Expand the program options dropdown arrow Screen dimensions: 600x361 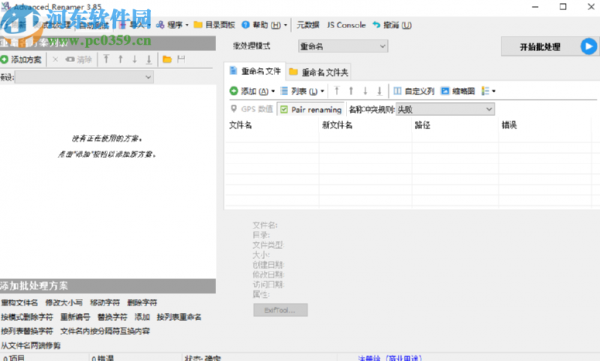tap(187, 25)
